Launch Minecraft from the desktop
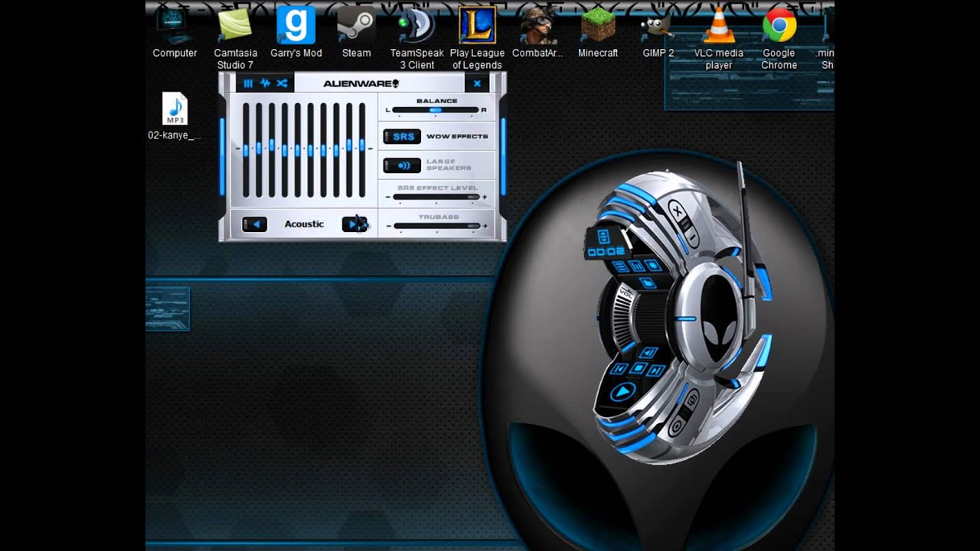The height and width of the screenshot is (551, 980). coord(598,32)
